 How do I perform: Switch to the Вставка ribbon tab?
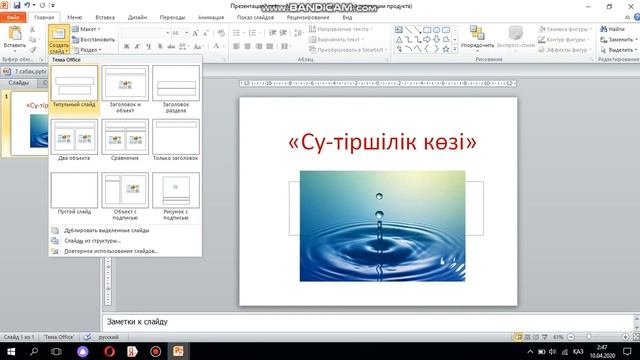click(x=105, y=18)
